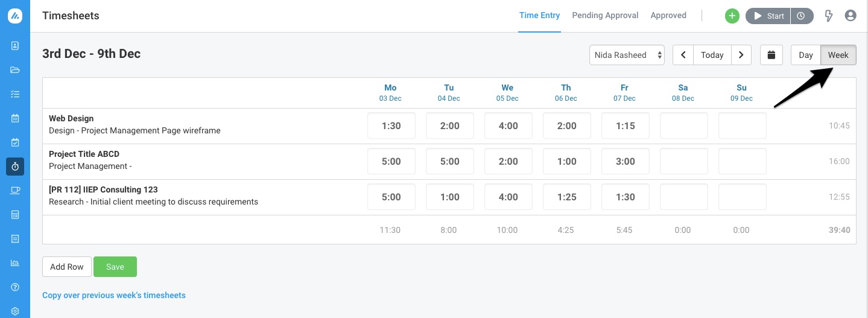This screenshot has width=868, height=318.
Task: Open the Pending Approval tab
Action: point(605,16)
